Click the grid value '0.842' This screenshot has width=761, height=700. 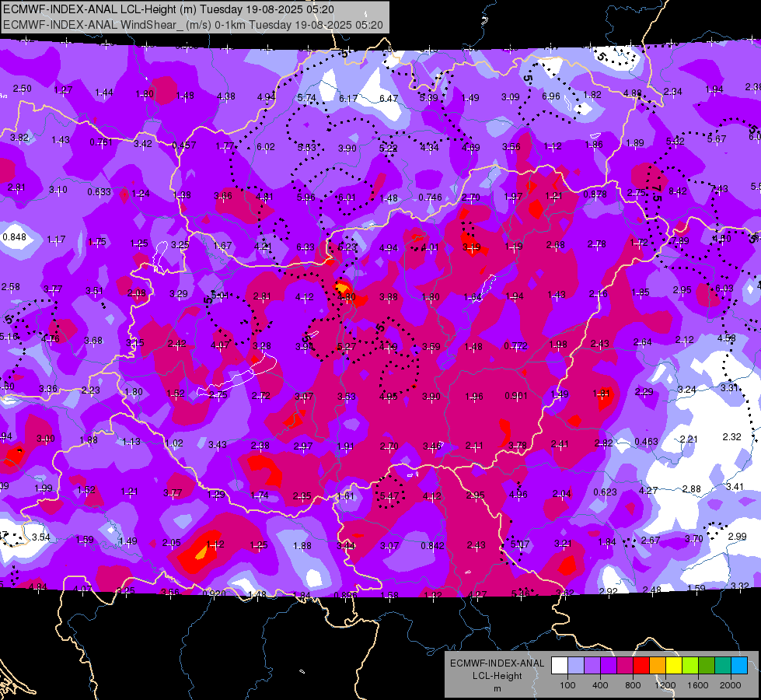(432, 545)
